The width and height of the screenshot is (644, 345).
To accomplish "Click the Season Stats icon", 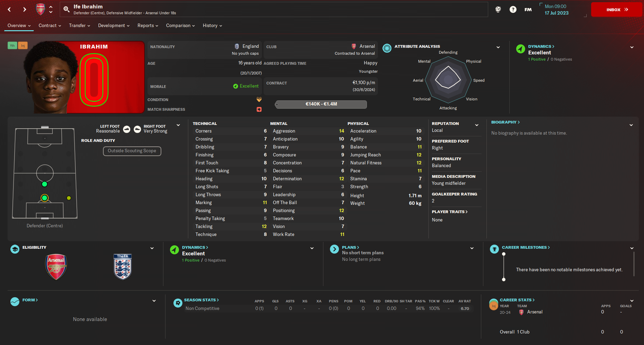I will coord(178,303).
